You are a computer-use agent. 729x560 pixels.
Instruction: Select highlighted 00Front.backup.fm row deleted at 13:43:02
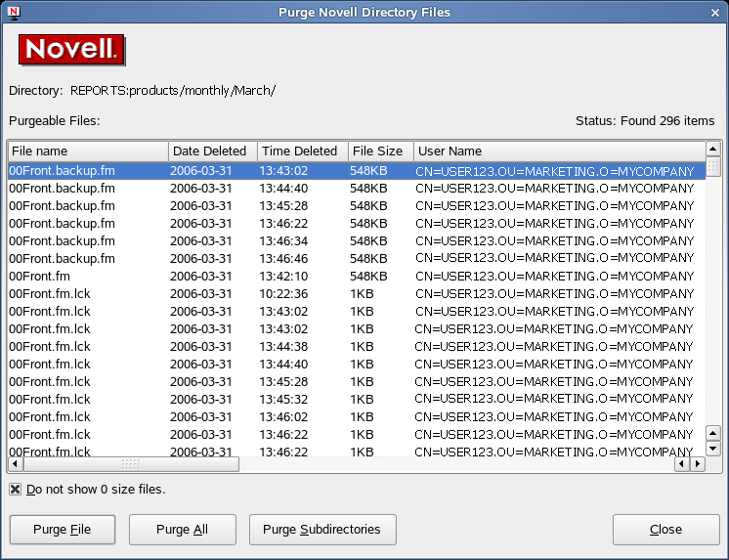[x=357, y=171]
